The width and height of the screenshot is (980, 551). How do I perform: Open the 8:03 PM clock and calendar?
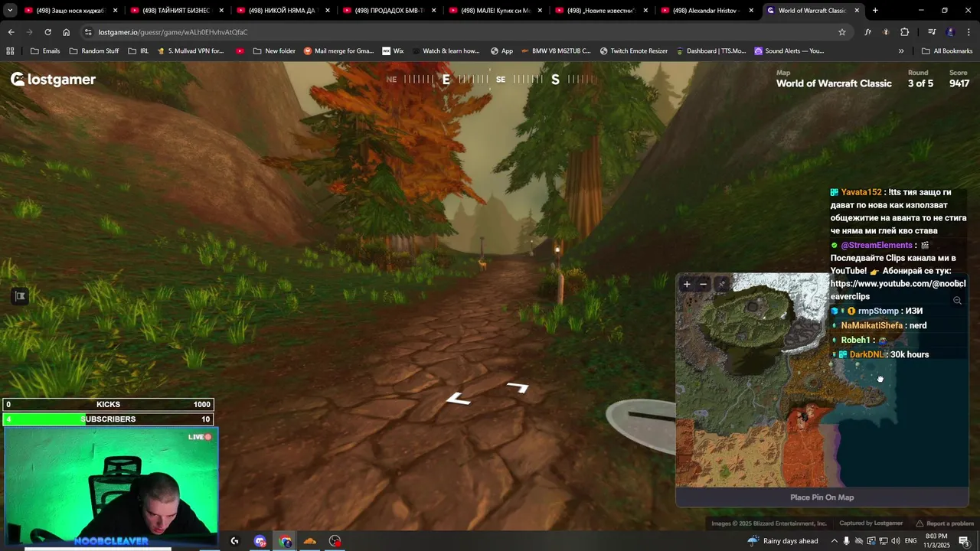pyautogui.click(x=937, y=541)
